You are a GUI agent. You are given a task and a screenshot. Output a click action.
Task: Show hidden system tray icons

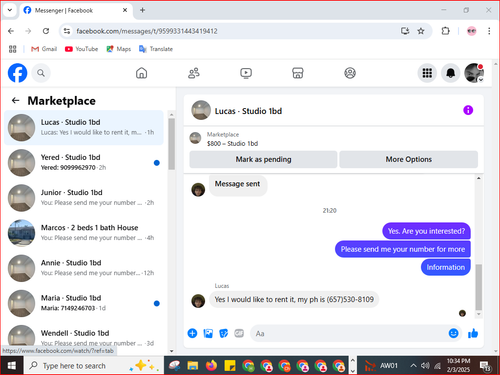pos(413,366)
